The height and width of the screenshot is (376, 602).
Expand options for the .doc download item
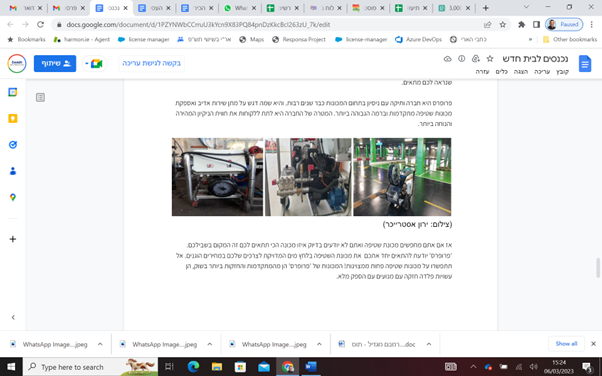429,344
